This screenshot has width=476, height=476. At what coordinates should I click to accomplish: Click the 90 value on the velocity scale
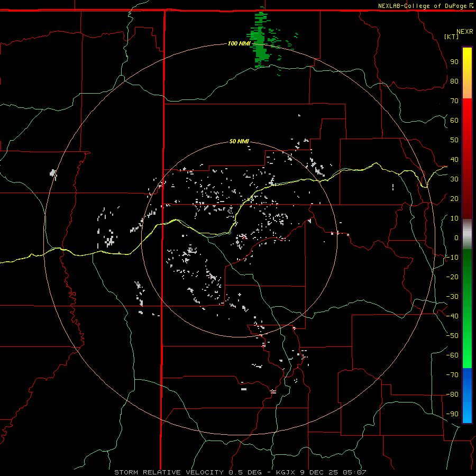point(454,62)
